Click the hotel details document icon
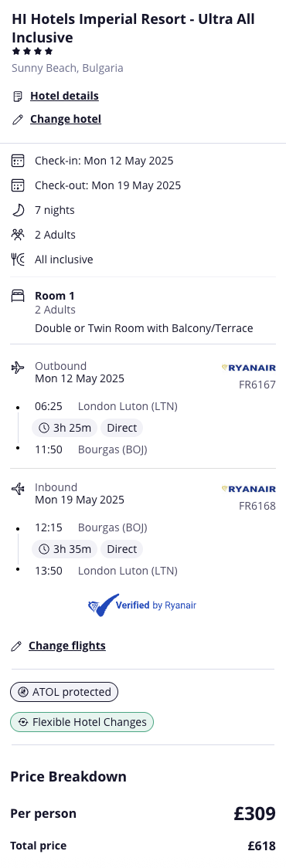Image resolution: width=286 pixels, height=868 pixels. (18, 97)
